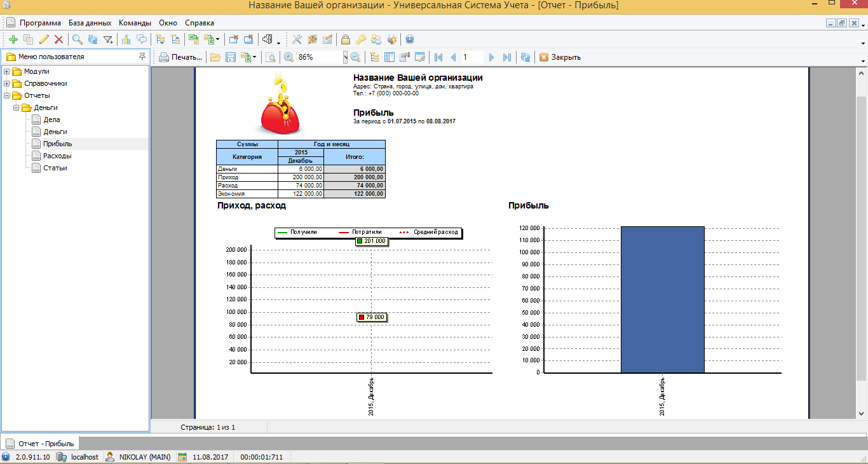Click the funnel Filter icon
Viewport: 868px width, 464px height.
108,39
